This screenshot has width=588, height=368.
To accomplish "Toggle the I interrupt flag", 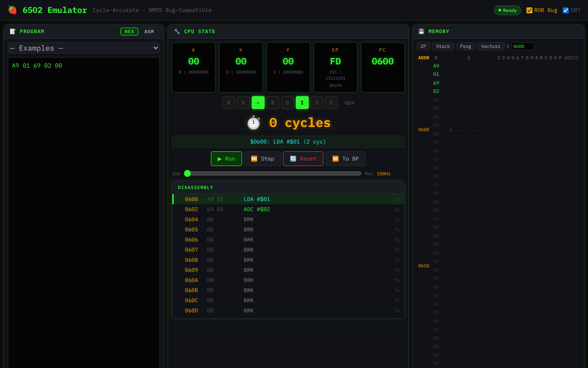I will click(302, 103).
